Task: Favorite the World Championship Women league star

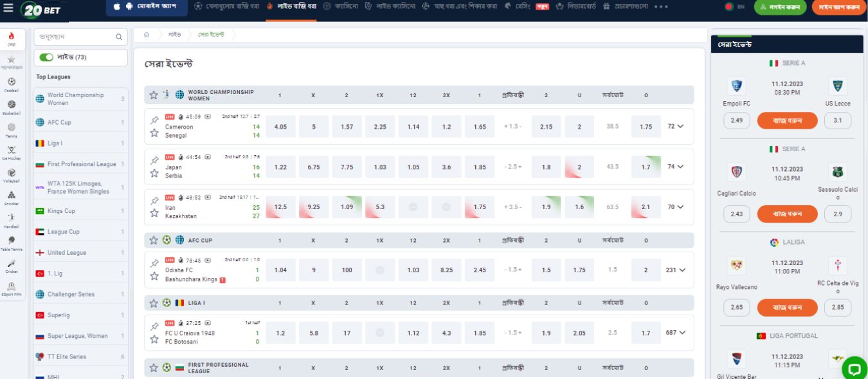Action: [x=154, y=95]
